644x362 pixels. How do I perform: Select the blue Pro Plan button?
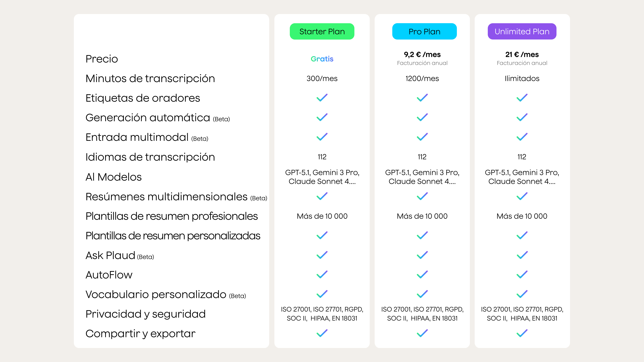tap(424, 31)
